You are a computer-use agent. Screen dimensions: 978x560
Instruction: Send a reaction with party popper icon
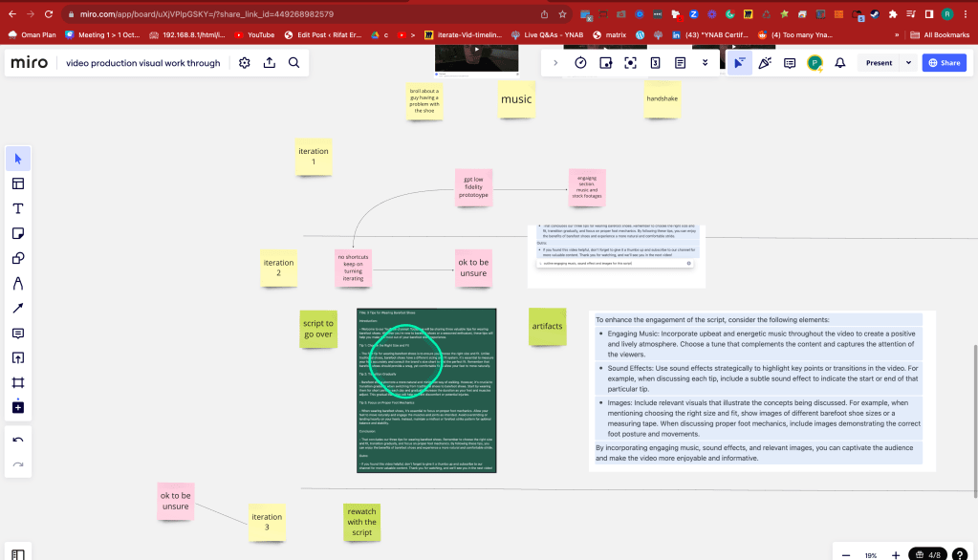coord(765,63)
